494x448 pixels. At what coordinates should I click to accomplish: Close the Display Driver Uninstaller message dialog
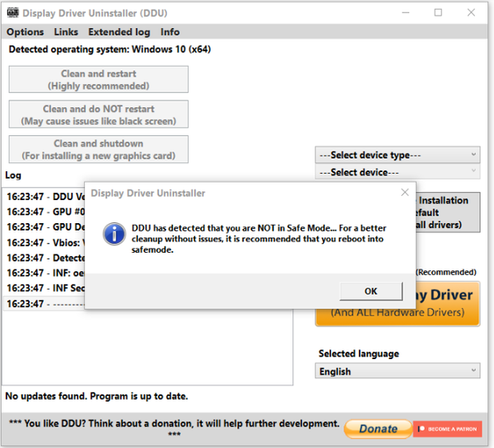pyautogui.click(x=404, y=193)
